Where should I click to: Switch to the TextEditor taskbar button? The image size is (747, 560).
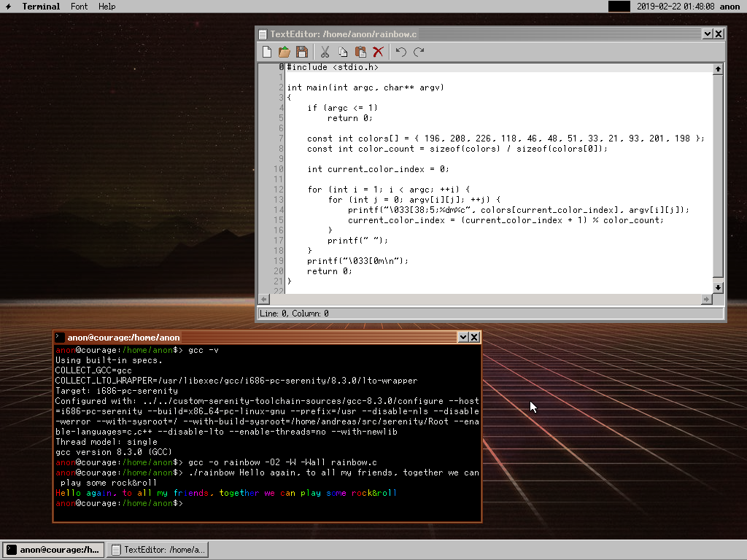158,550
